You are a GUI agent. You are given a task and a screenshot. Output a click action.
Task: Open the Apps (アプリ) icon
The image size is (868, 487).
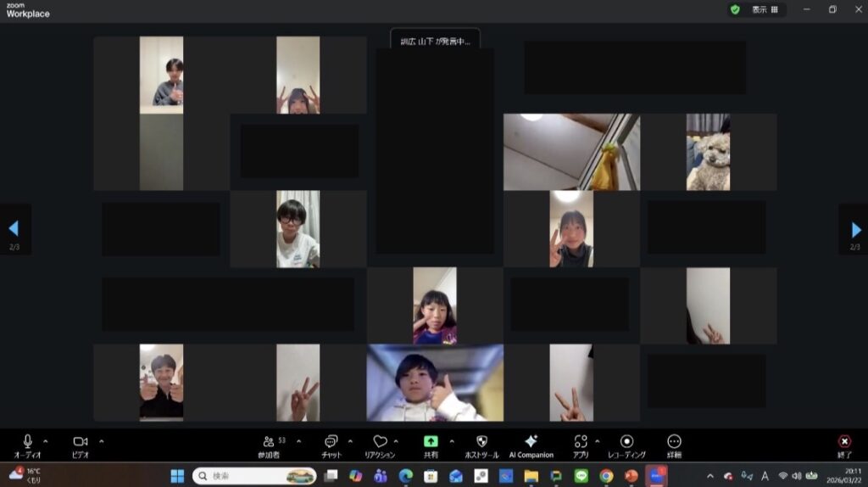point(581,441)
